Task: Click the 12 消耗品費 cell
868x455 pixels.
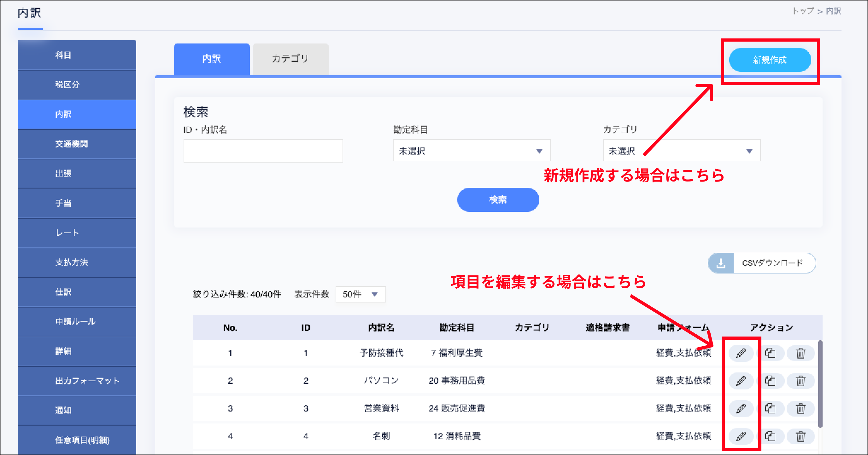Action: [x=457, y=436]
